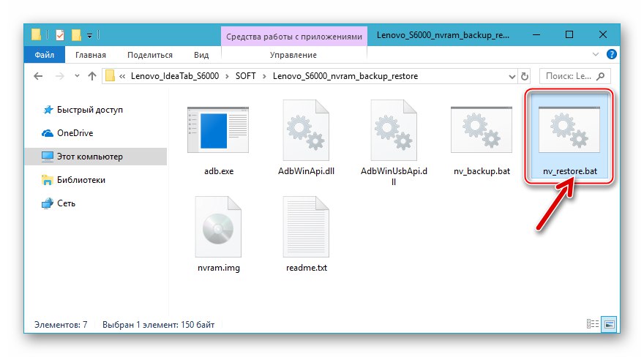
Task: Click the Lenovo_S6000_nvram_backup_restore breadcrumb
Action: coord(345,76)
